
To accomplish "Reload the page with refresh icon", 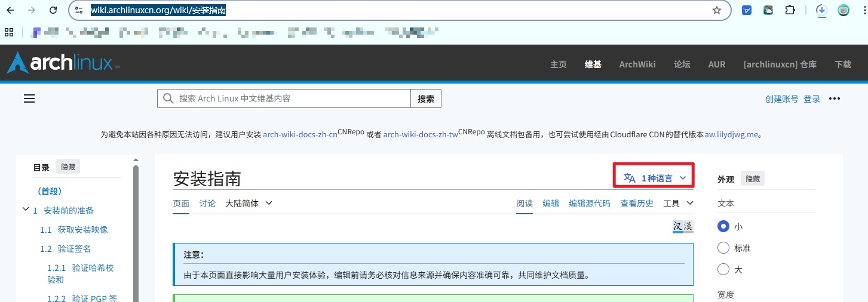I will tap(53, 10).
